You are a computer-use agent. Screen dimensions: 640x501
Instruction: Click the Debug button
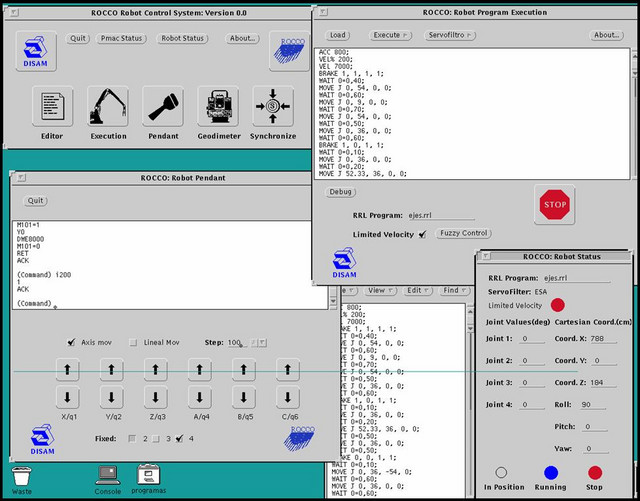coord(341,191)
